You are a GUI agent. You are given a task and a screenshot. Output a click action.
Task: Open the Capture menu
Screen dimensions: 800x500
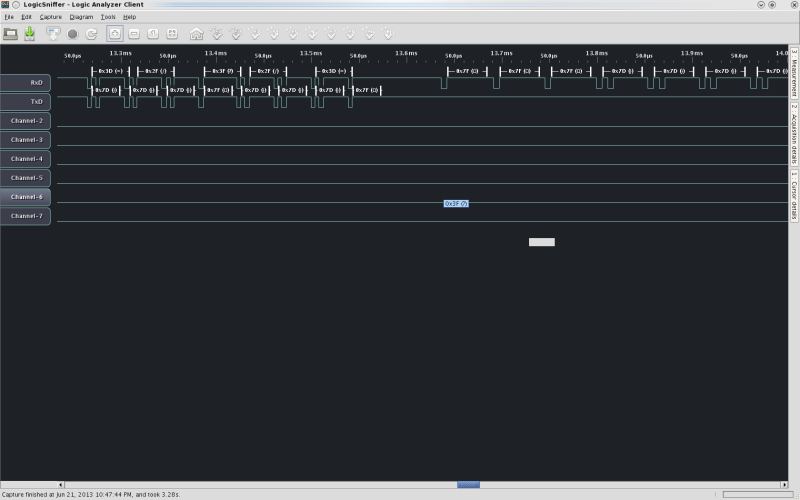point(51,17)
